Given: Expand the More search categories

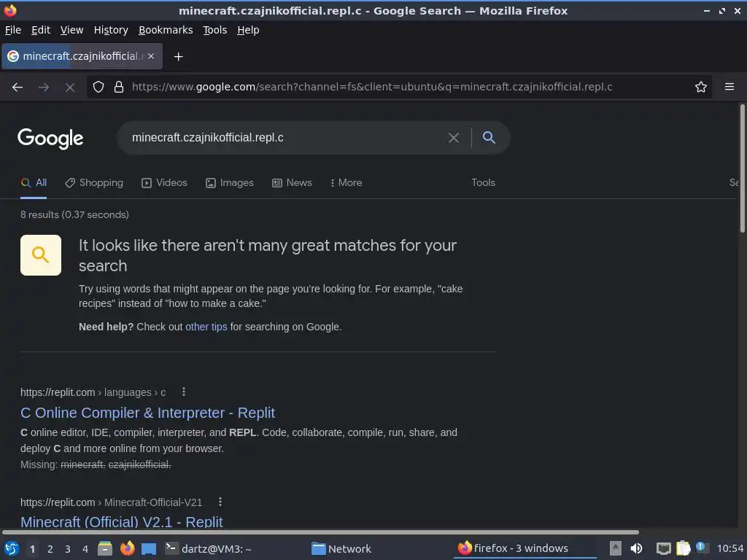Looking at the screenshot, I should pyautogui.click(x=346, y=183).
